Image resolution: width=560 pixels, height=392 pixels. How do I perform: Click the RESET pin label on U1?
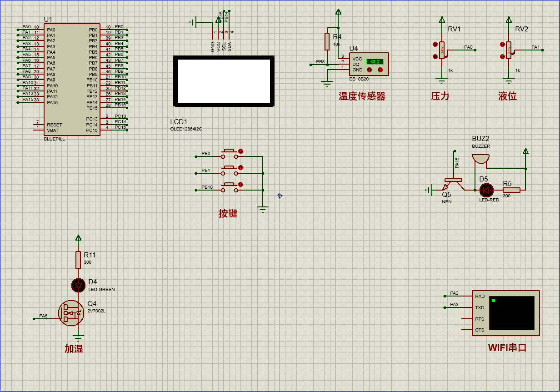tap(54, 125)
